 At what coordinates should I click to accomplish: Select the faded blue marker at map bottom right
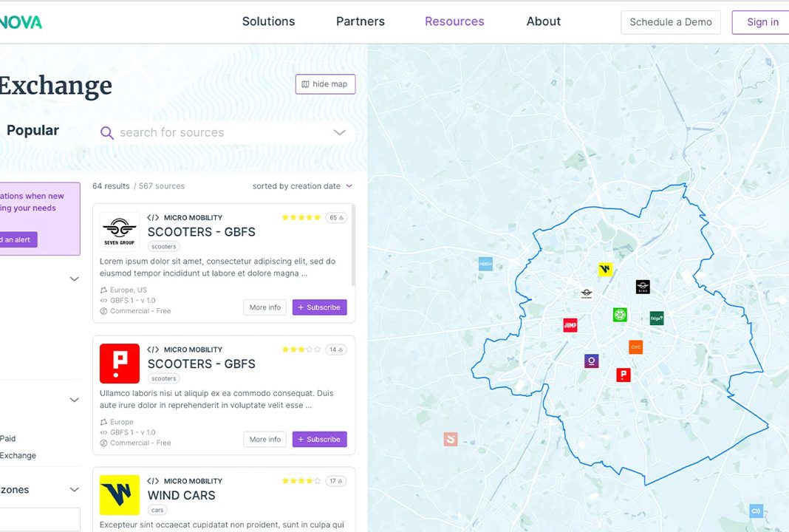click(x=756, y=511)
